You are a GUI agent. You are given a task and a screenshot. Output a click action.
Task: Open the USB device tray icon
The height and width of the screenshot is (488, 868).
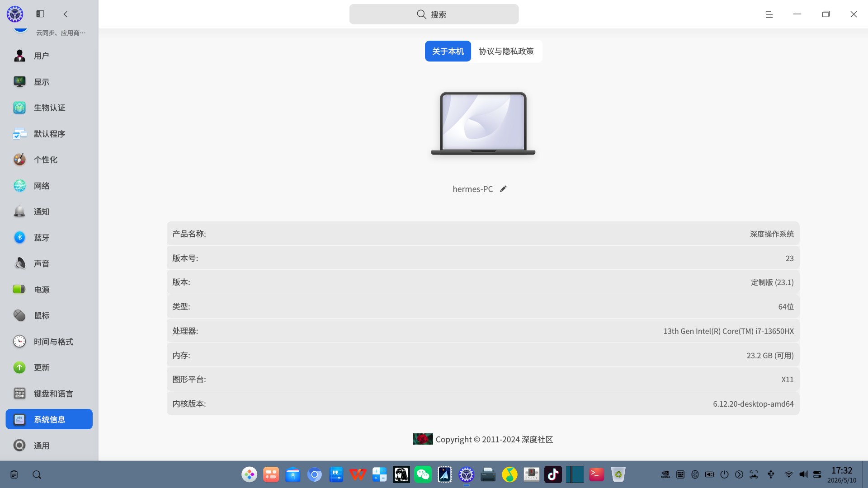[x=771, y=474]
